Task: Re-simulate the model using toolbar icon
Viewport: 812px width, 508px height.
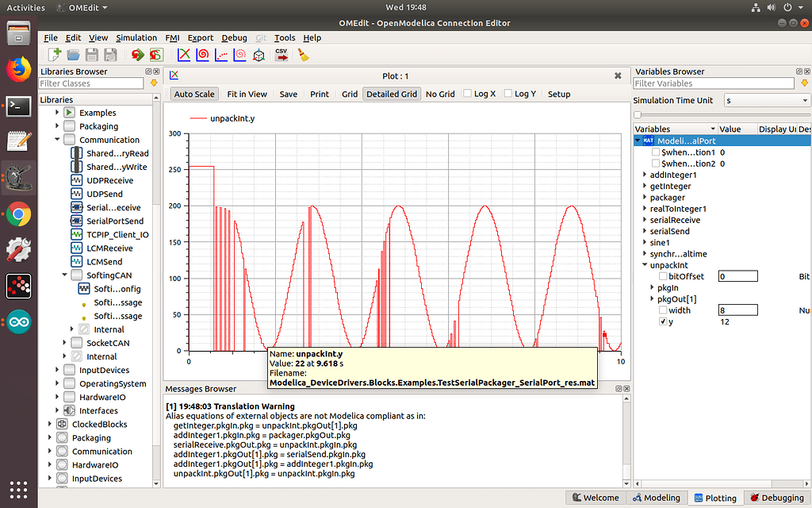Action: pos(136,54)
